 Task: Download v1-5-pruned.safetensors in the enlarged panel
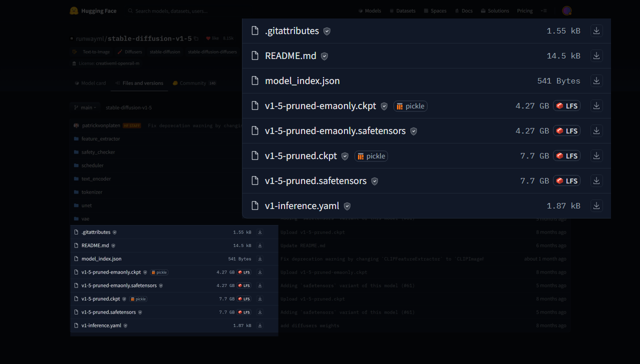point(596,180)
